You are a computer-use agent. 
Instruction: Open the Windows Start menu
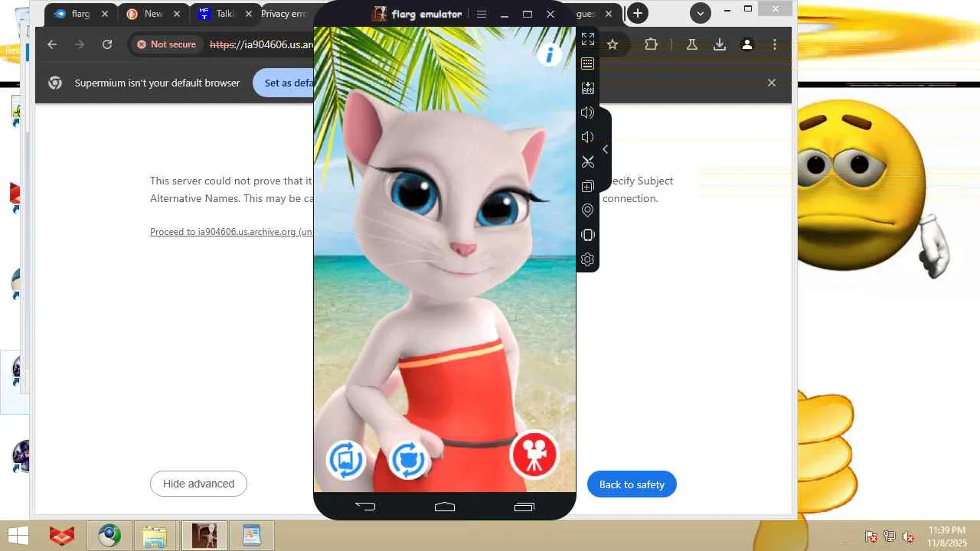point(18,536)
